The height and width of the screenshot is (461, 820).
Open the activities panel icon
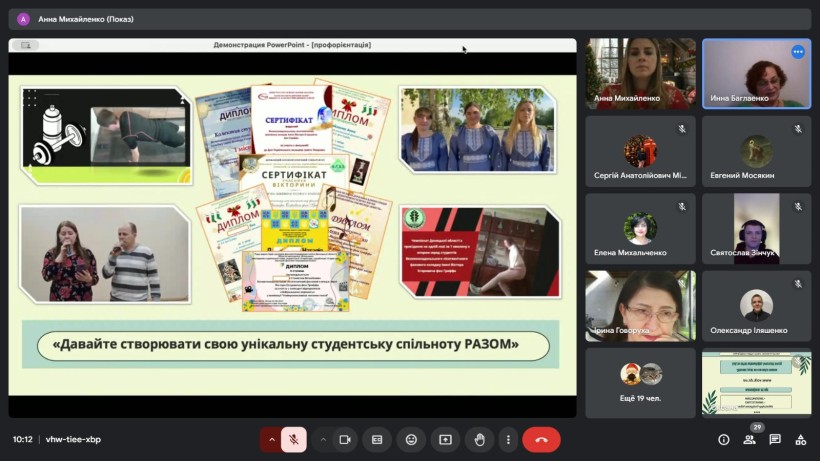tap(800, 439)
